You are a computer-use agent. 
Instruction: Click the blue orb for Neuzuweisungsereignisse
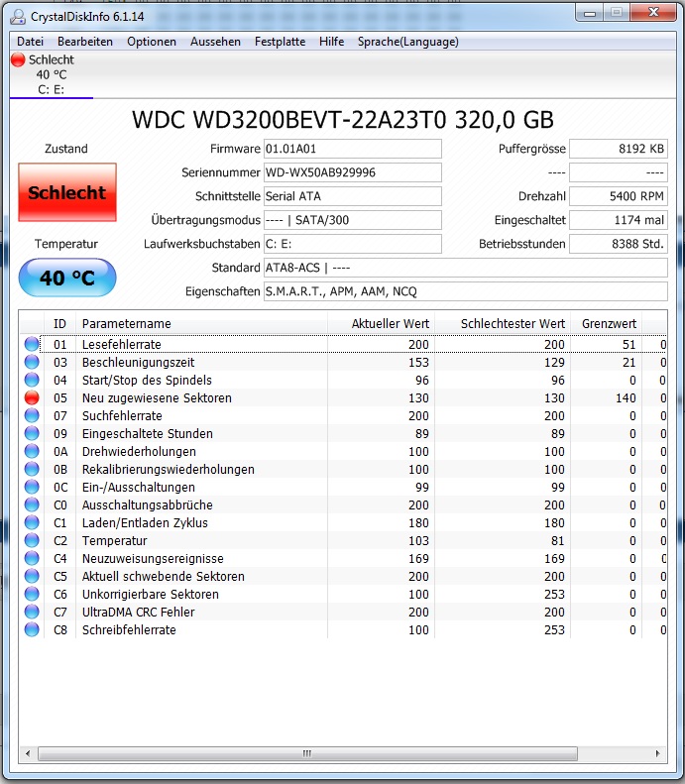pos(32,558)
